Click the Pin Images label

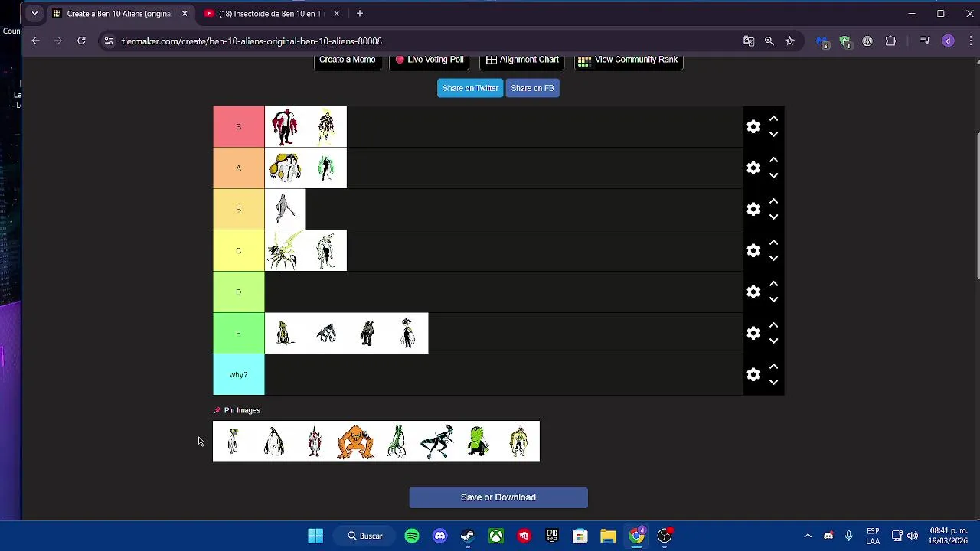pyautogui.click(x=242, y=410)
